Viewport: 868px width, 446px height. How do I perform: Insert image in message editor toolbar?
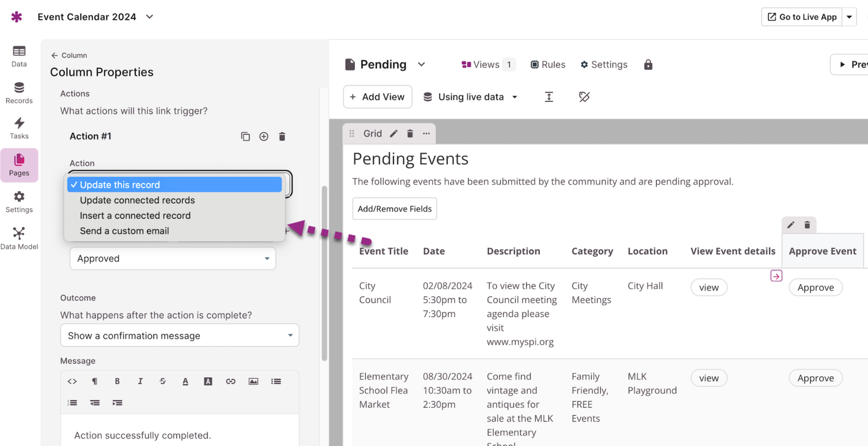click(x=253, y=381)
